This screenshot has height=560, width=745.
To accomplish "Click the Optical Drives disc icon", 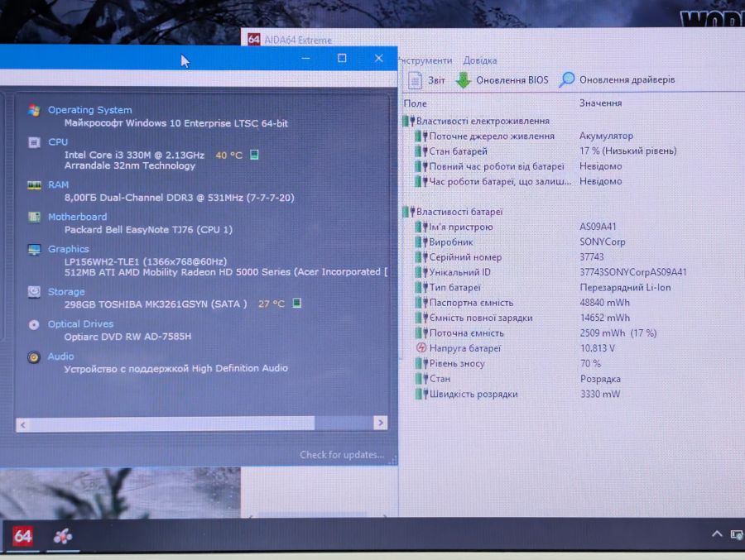I will click(x=34, y=324).
